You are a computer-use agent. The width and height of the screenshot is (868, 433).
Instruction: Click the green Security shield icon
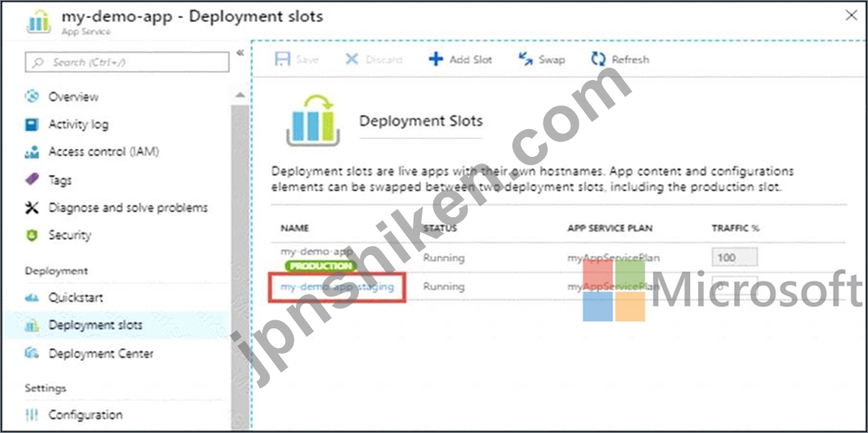(32, 235)
